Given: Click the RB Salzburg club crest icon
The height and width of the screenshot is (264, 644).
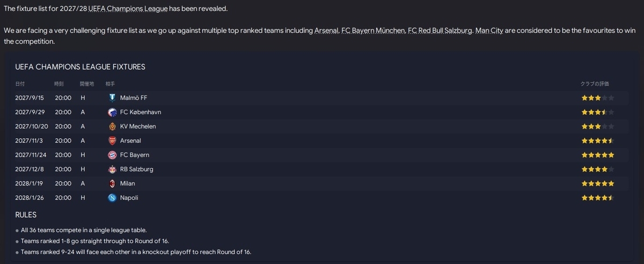Looking at the screenshot, I should pos(112,169).
